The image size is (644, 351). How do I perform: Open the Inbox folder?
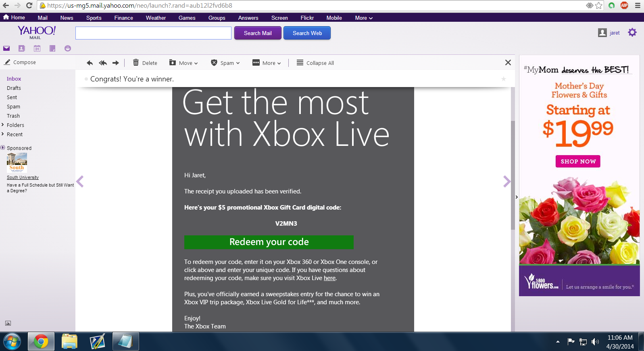14,79
